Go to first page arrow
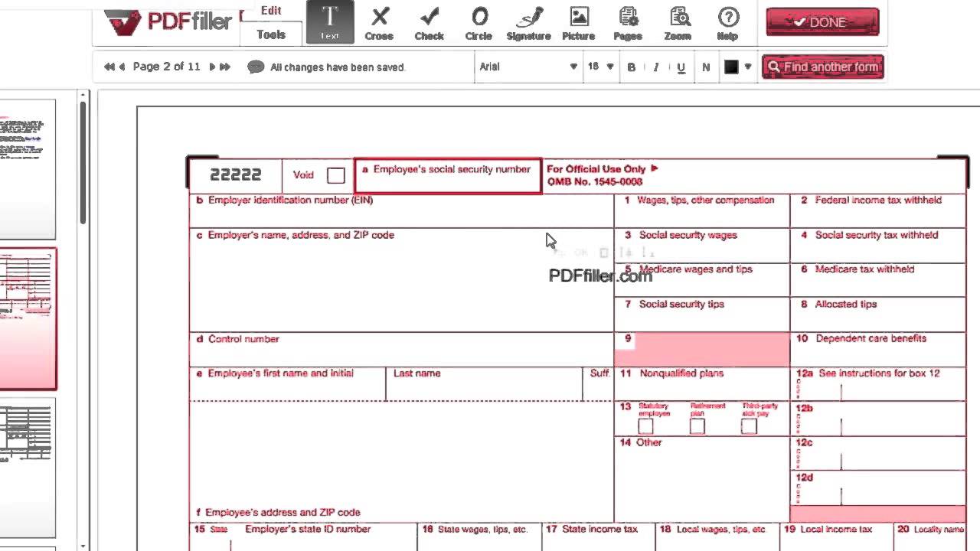Screen dimensions: 980x551 [x=109, y=67]
